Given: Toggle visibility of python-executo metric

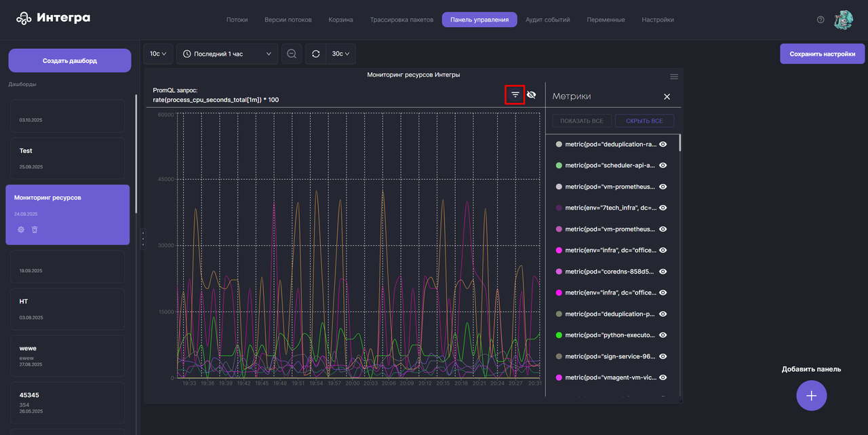Looking at the screenshot, I should pyautogui.click(x=663, y=335).
